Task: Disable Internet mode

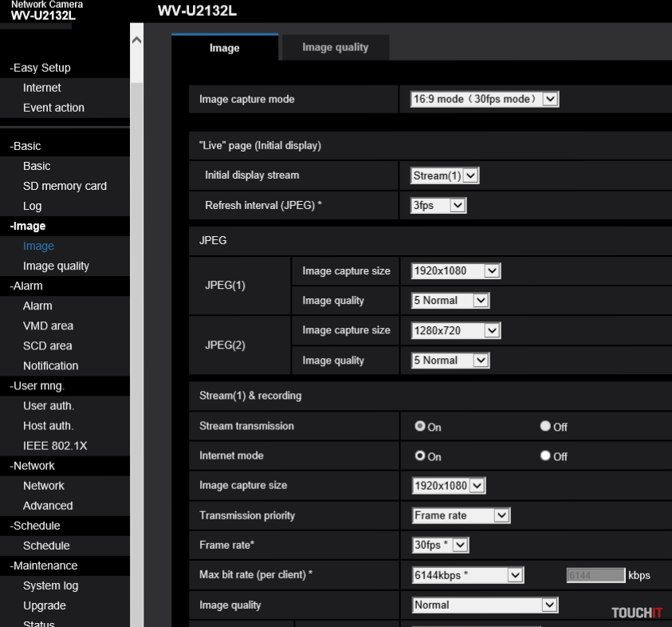Action: pos(544,455)
